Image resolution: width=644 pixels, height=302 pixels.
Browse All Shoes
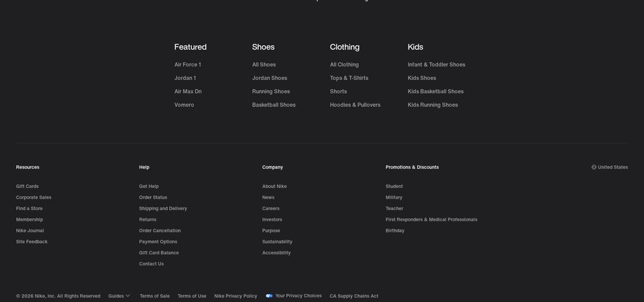[x=264, y=64]
